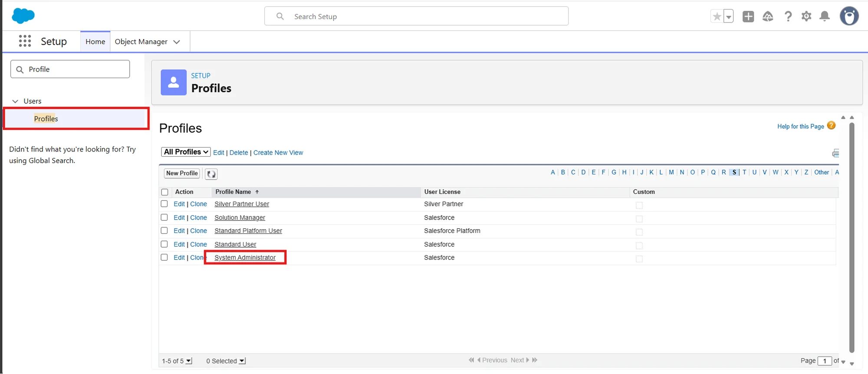Check the Silver Partner User row checkbox

pos(164,203)
